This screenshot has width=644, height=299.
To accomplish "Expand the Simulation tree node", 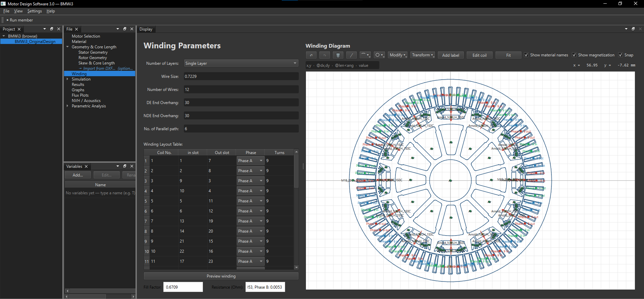I will (x=67, y=79).
